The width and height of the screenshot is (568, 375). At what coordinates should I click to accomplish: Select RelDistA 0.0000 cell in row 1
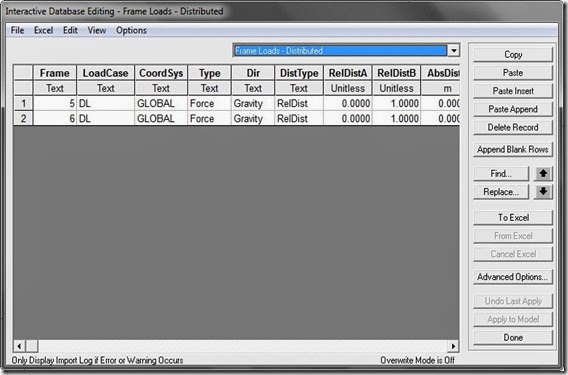coord(348,103)
